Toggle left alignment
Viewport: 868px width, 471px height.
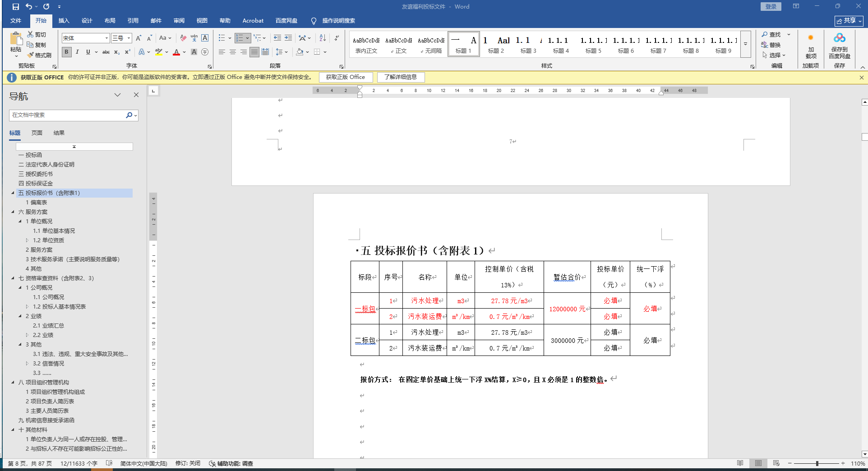[222, 52]
